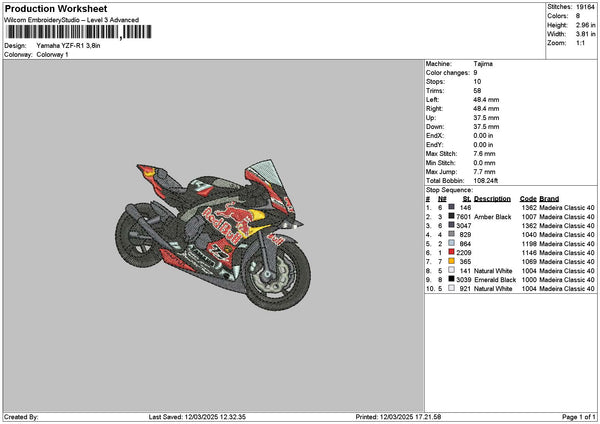600x424 pixels.
Task: Click the red thread swatch in stop 6
Action: tap(452, 252)
